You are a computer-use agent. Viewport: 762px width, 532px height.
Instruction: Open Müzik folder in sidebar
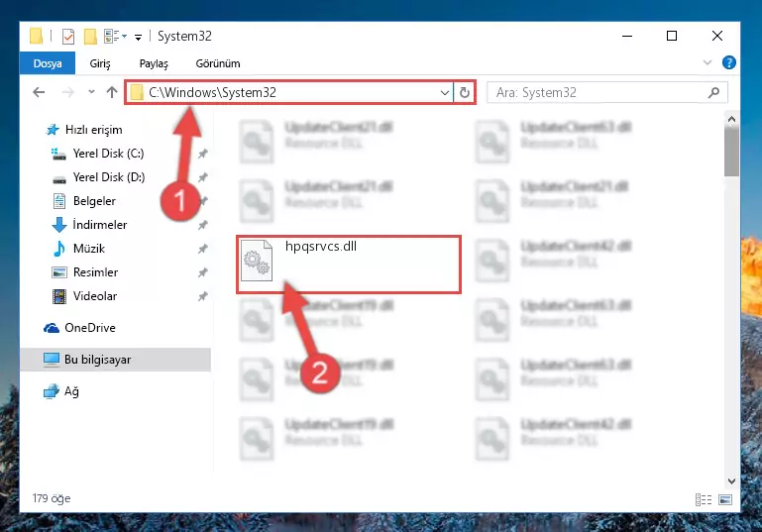(89, 249)
